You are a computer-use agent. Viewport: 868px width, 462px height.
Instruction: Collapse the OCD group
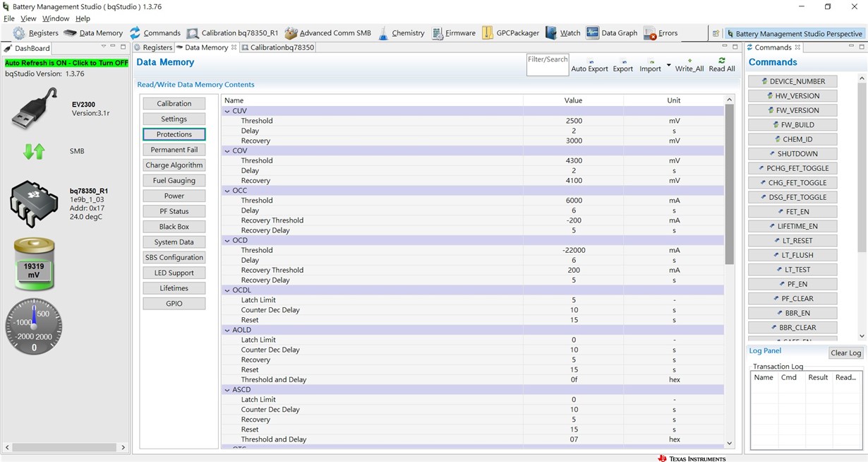(x=227, y=240)
